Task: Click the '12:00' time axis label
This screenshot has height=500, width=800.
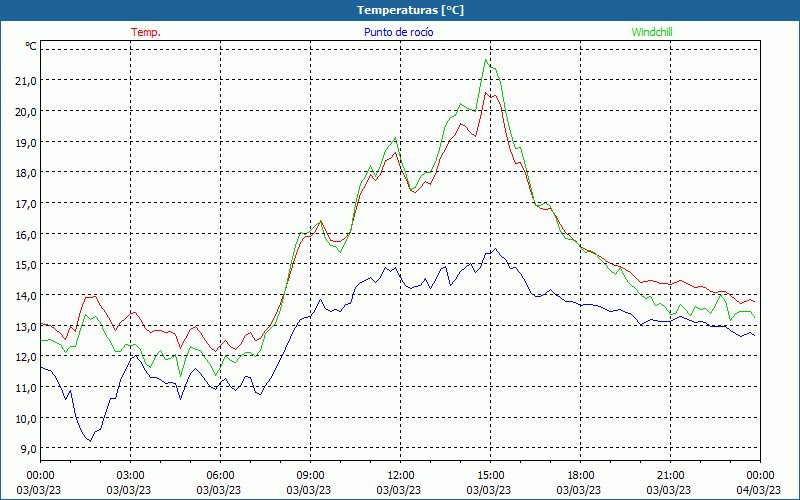Action: 401,476
